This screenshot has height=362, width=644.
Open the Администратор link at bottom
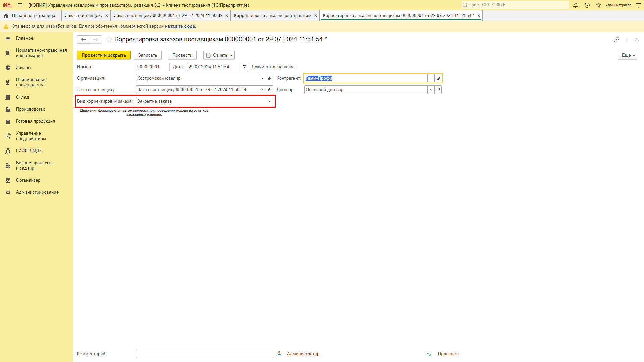click(303, 354)
